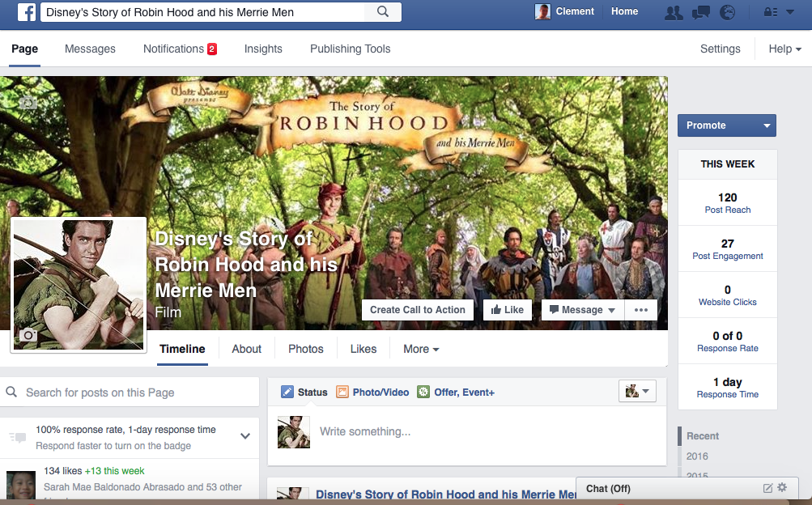The height and width of the screenshot is (505, 812).
Task: Open the Message button dropdown
Action: point(611,311)
